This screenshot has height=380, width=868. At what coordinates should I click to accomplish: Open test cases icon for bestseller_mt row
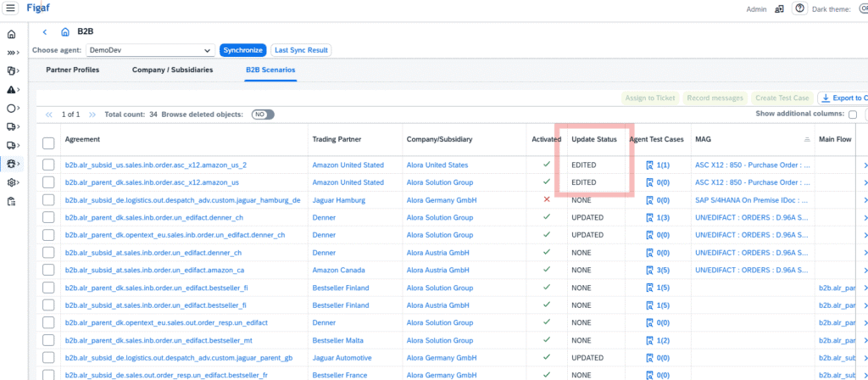(650, 340)
